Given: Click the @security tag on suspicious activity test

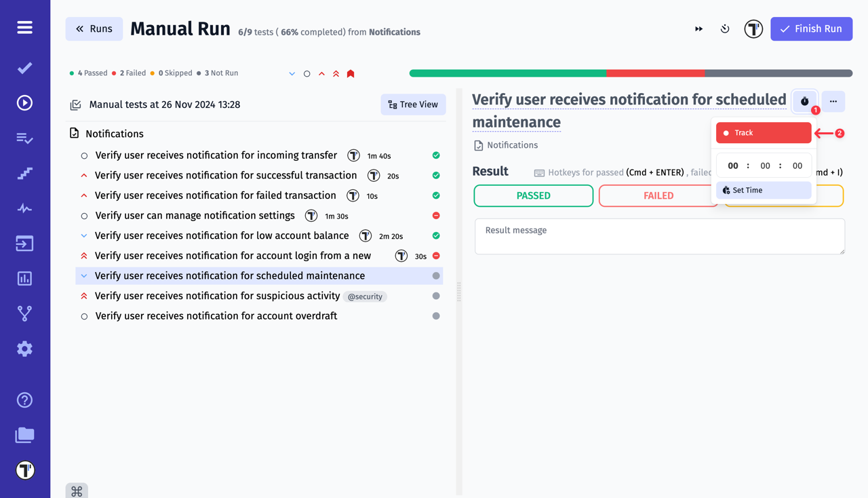Looking at the screenshot, I should point(365,296).
